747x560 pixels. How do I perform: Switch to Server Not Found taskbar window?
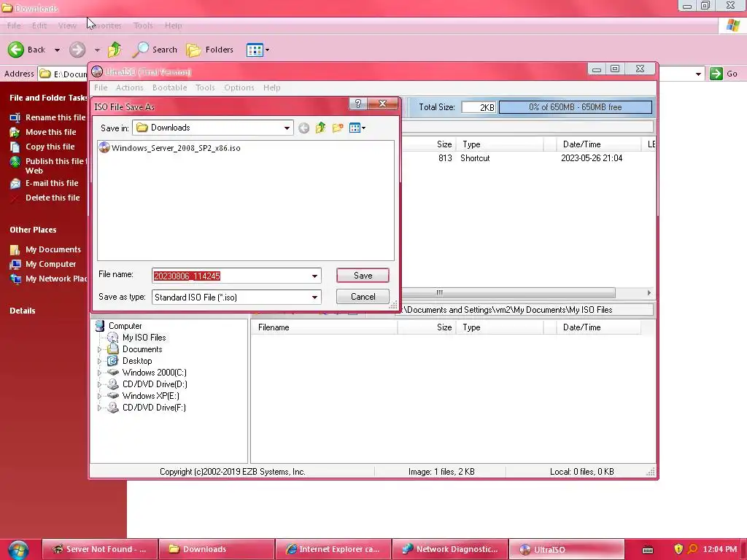click(x=99, y=549)
